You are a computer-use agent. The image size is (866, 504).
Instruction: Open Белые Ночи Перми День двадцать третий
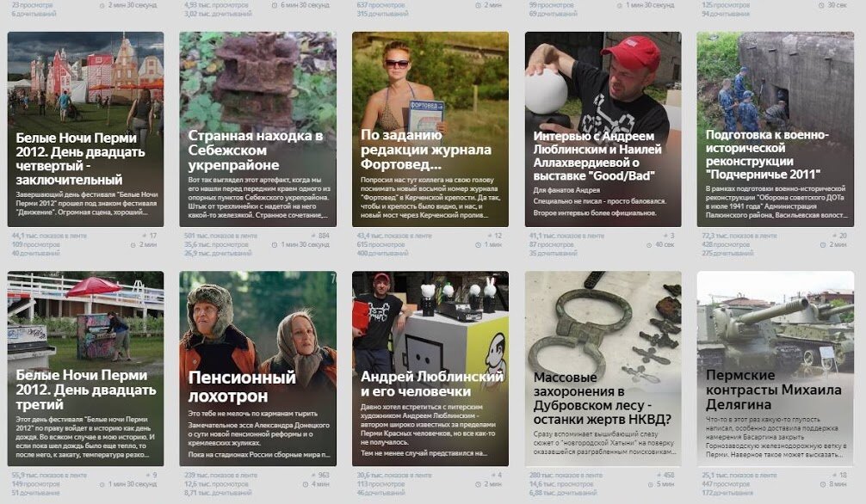(85, 368)
